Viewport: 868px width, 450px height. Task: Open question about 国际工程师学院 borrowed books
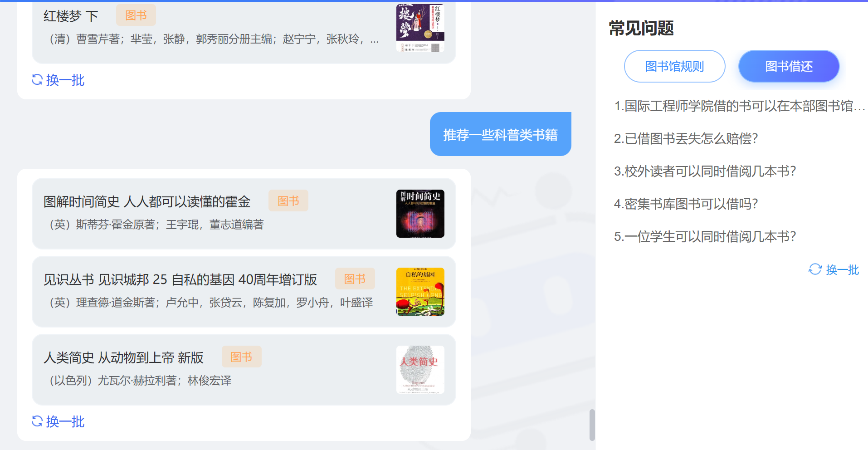pyautogui.click(x=739, y=106)
